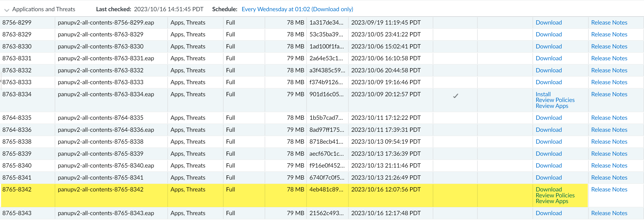View Release Notes for version 8765-8339
The image size is (644, 220).
[x=609, y=154]
